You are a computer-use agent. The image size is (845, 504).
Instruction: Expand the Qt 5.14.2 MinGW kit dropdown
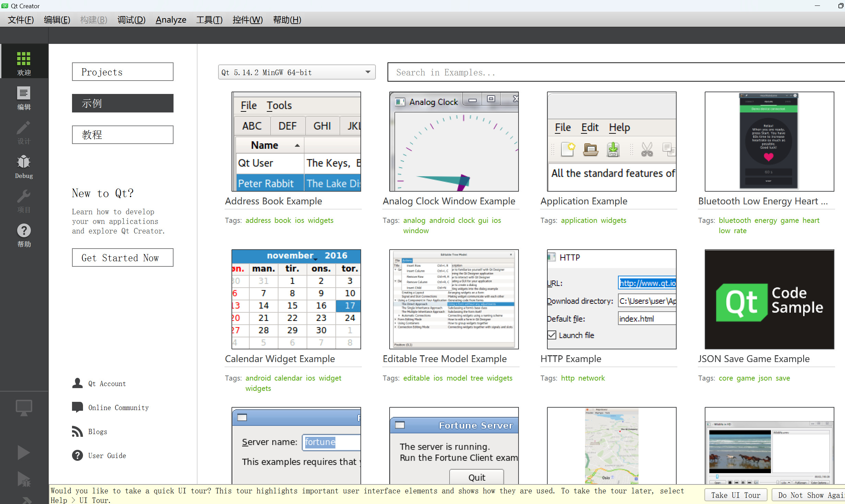point(297,72)
